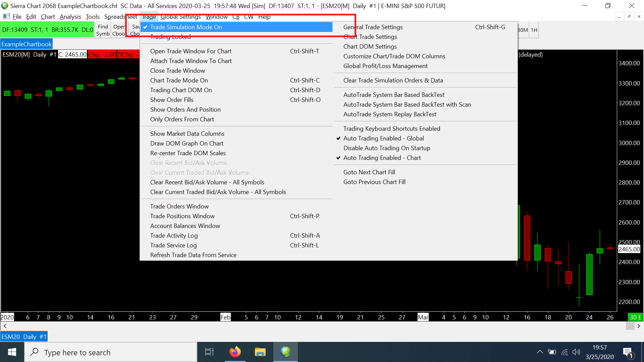644x362 pixels.
Task: Show hidden tray icons chevron
Action: pos(540,352)
